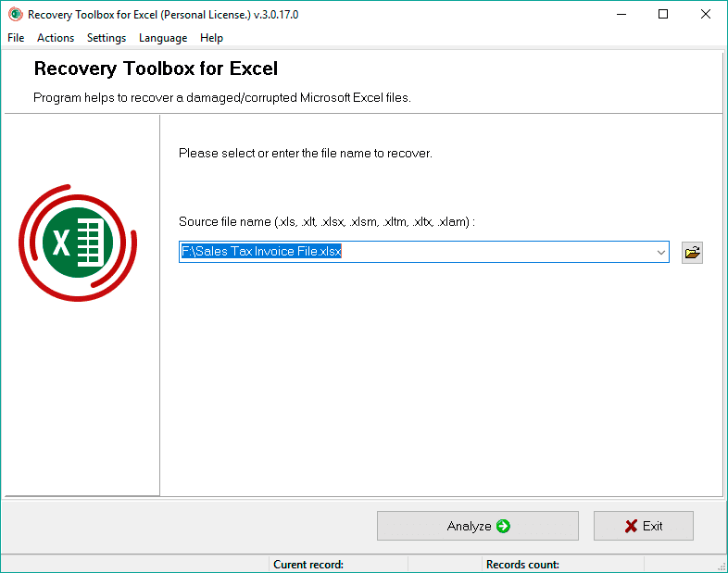Click the Exit button
728x573 pixels.
click(643, 526)
